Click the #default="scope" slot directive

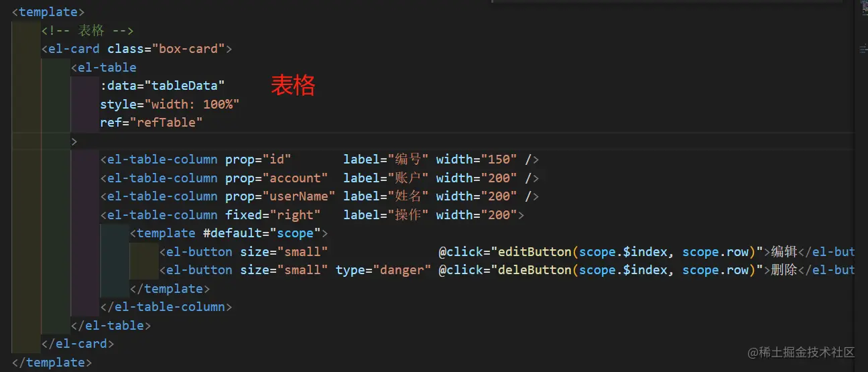262,233
